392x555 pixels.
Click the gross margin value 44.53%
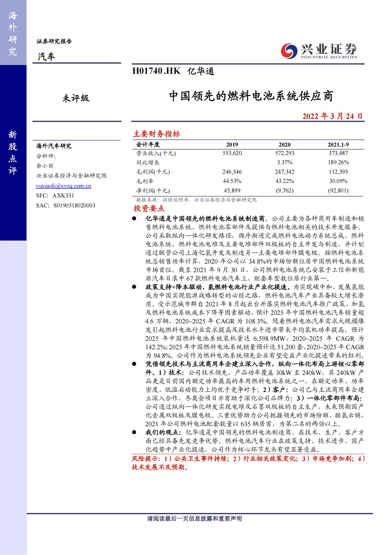click(x=232, y=181)
